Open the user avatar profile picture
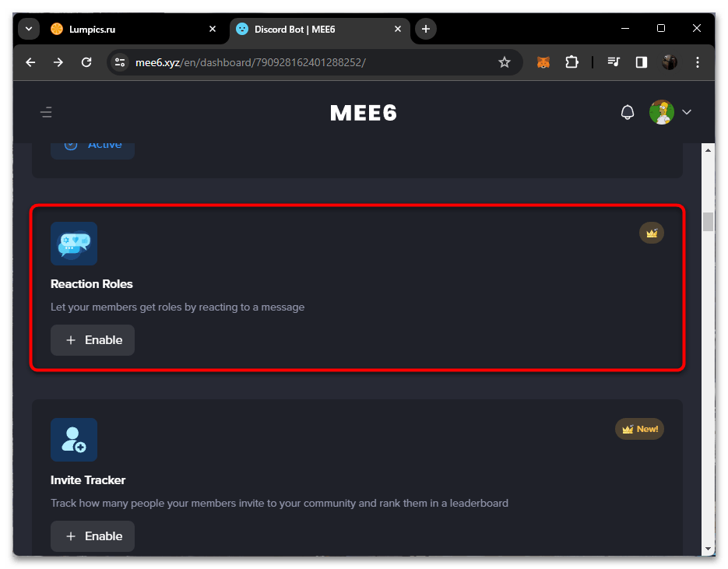Viewport: 728px width, 569px height. (x=661, y=112)
